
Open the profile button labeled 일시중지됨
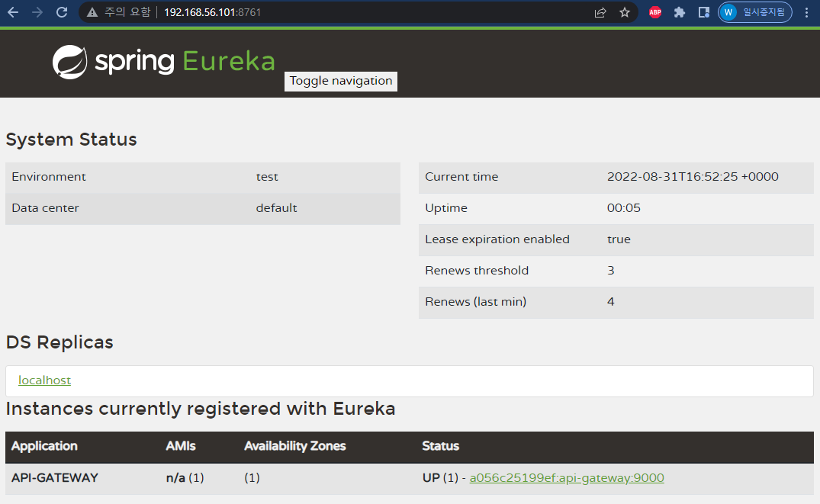coord(755,12)
